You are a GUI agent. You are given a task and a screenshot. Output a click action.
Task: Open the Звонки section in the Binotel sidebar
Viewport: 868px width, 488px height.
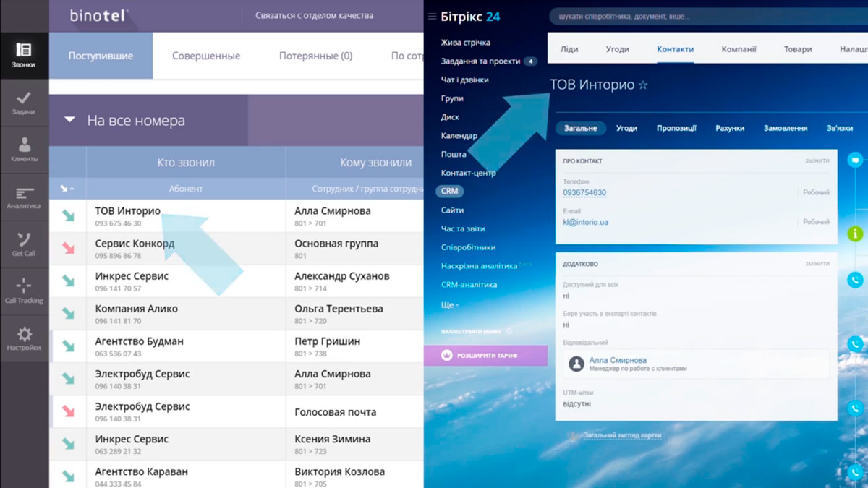click(x=24, y=56)
